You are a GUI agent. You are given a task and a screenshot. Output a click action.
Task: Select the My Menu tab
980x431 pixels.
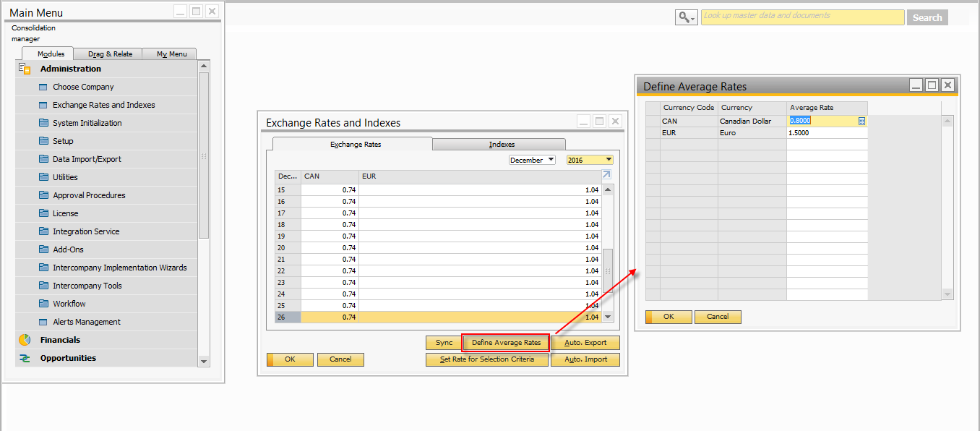(x=171, y=54)
